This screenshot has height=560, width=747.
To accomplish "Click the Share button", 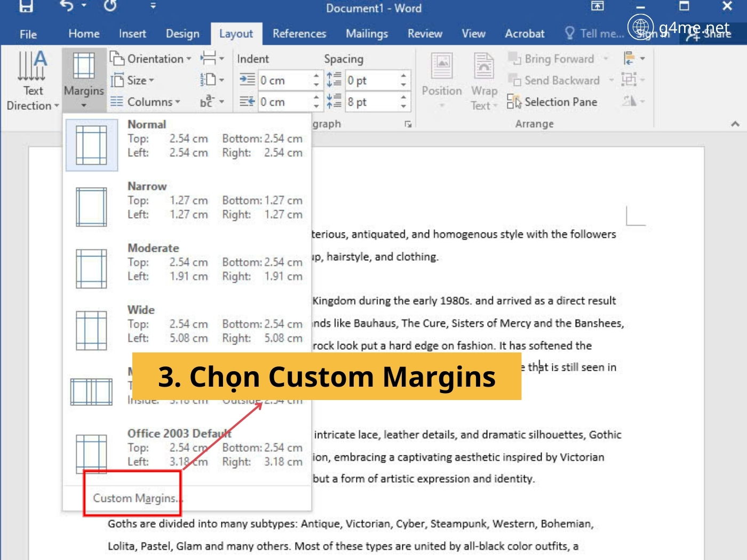I will point(710,34).
